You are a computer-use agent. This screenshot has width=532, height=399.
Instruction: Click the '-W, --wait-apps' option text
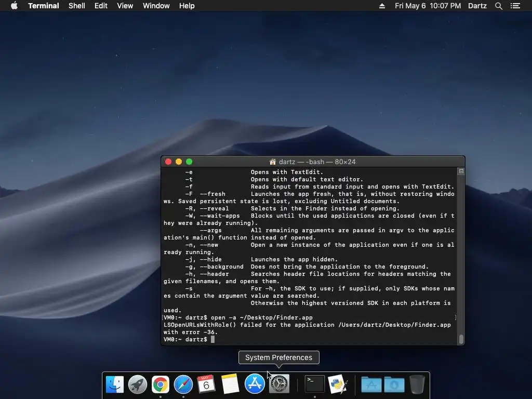pos(212,216)
